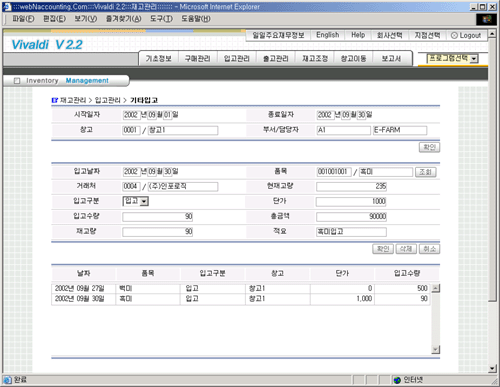Click the end date year field

(x=325, y=115)
